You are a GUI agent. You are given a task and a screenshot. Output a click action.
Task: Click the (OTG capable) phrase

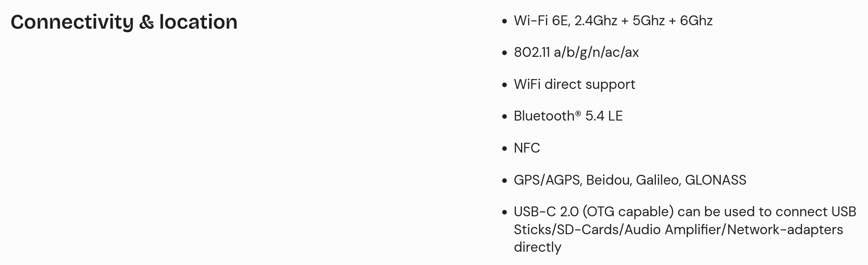[628, 212]
